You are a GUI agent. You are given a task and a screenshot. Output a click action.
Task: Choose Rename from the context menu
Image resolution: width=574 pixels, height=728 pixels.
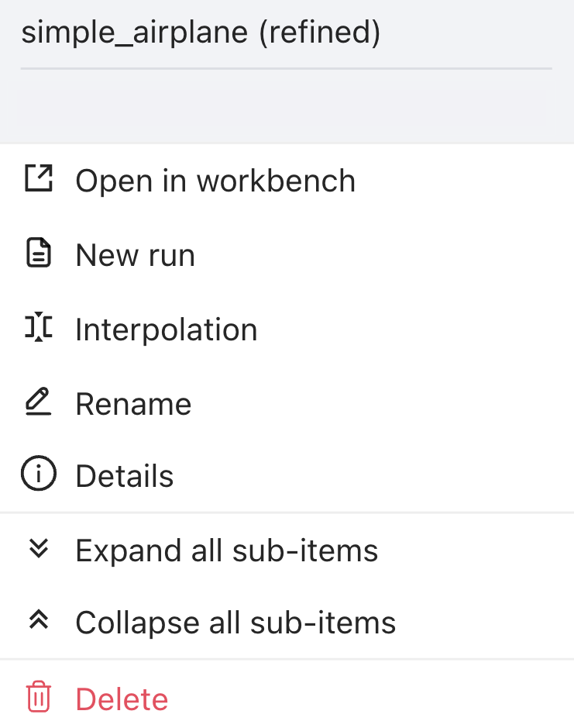click(133, 404)
